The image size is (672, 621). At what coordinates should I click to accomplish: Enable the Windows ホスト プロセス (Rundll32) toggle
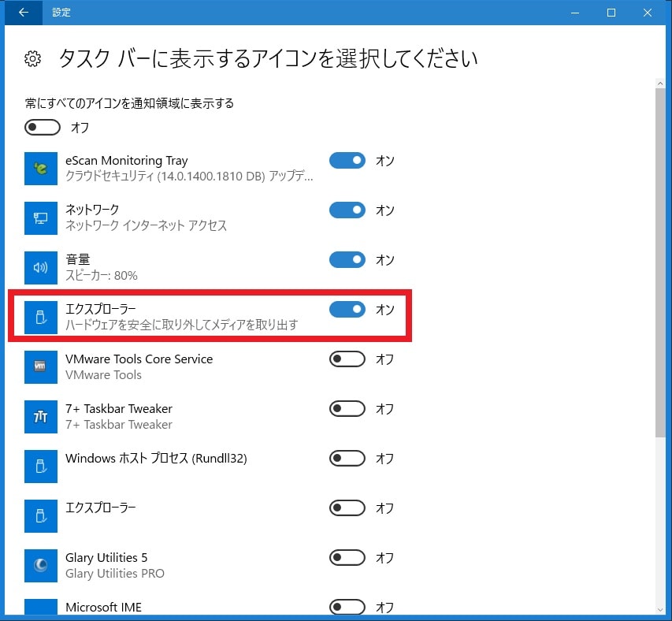click(347, 458)
